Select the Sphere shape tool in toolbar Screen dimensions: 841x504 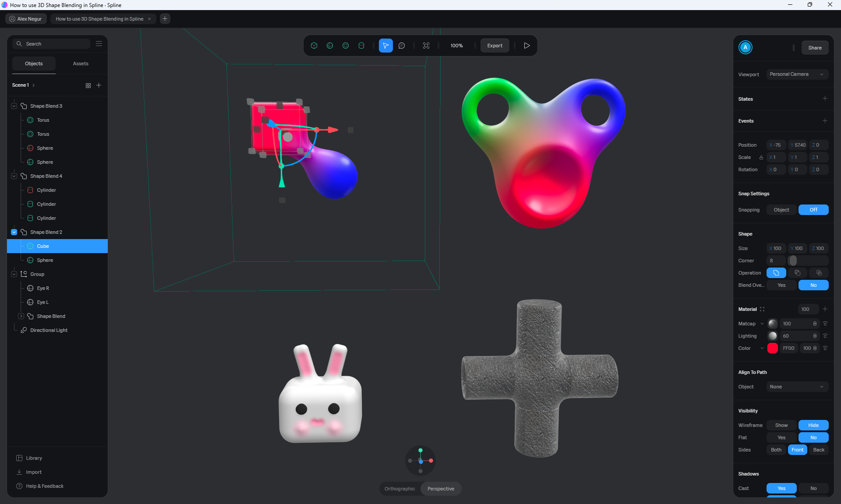coord(330,46)
